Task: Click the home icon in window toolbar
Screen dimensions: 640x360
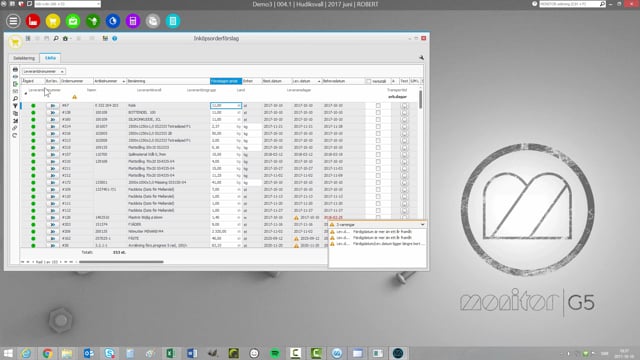Action: [x=65, y=38]
